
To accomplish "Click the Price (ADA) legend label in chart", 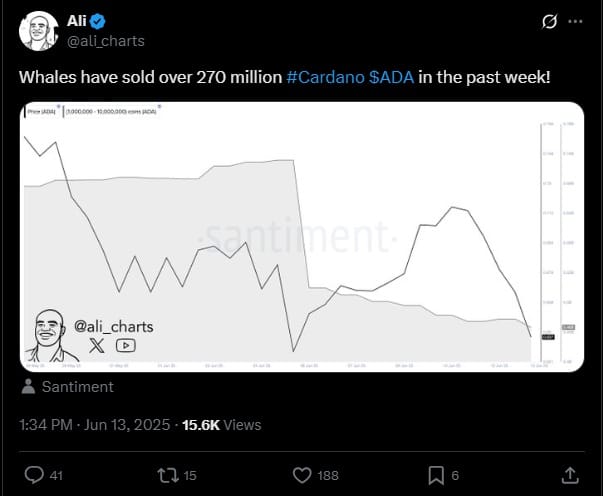I will [41, 112].
